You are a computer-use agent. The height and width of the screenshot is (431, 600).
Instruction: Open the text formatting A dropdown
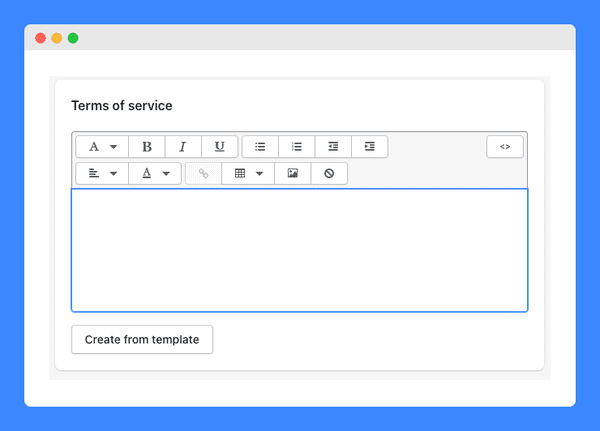point(102,147)
